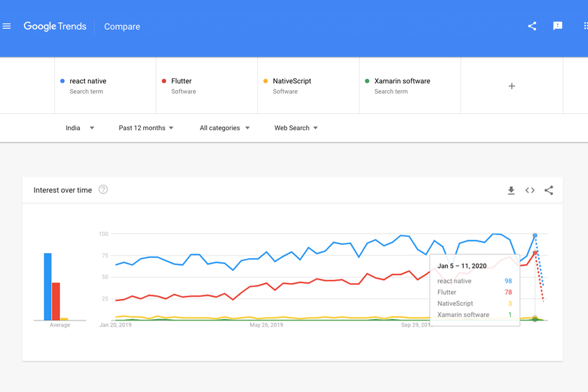Open the Interest over time help tooltip
This screenshot has width=588, height=392.
click(103, 188)
